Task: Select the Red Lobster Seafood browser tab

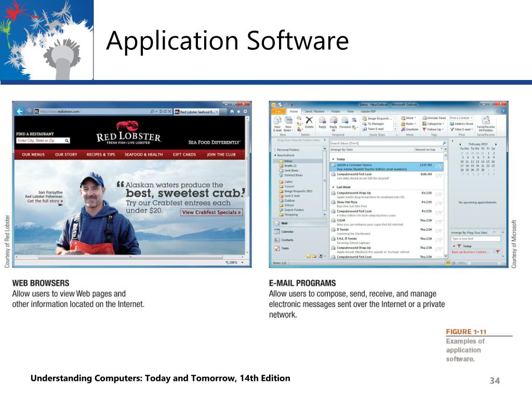Action: [x=196, y=112]
